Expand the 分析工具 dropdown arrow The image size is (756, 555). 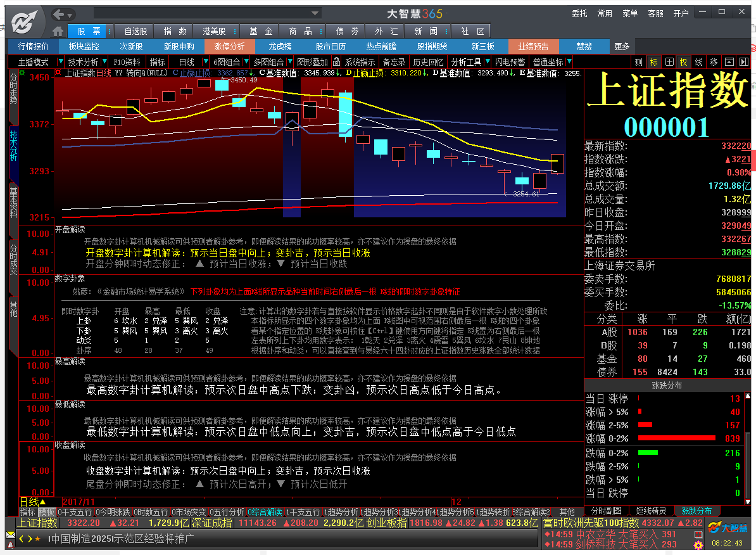(487, 62)
